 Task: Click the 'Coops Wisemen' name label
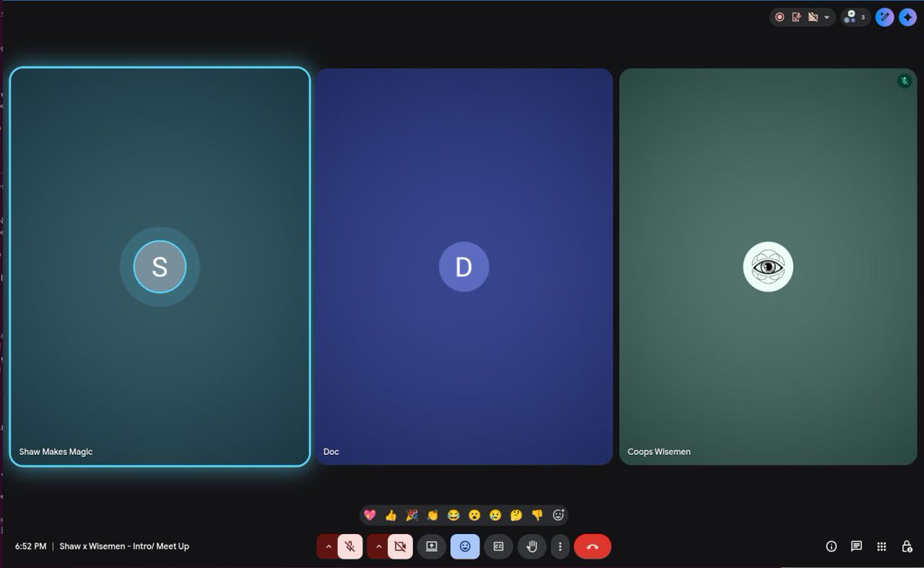(x=659, y=452)
